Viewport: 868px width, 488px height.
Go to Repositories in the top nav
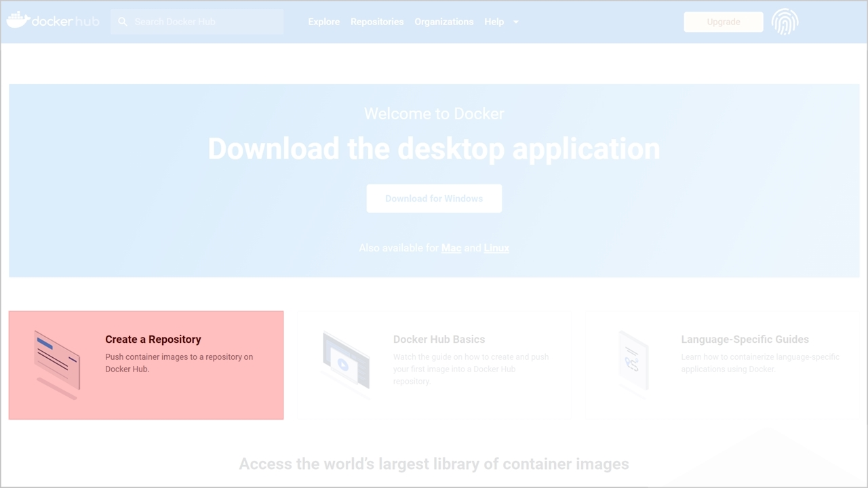[377, 22]
